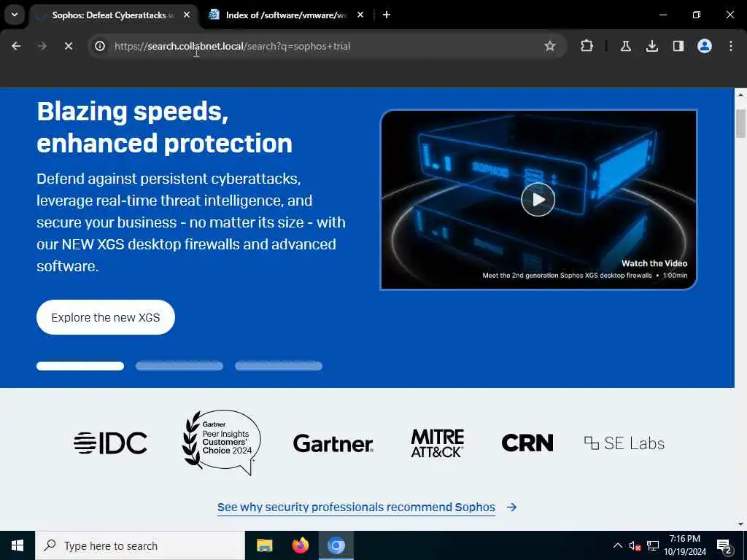Screen dimensions: 747x560
Task: Open the Extensions puzzle icon
Action: 587,46
